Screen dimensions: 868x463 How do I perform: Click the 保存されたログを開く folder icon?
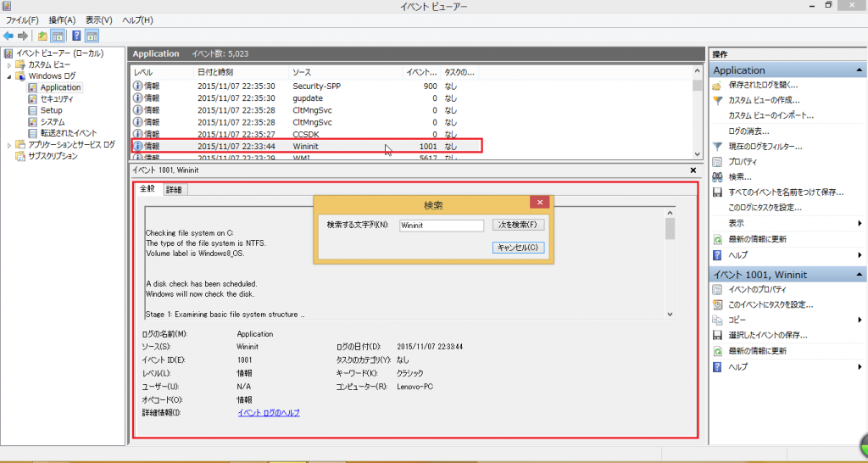pos(718,86)
